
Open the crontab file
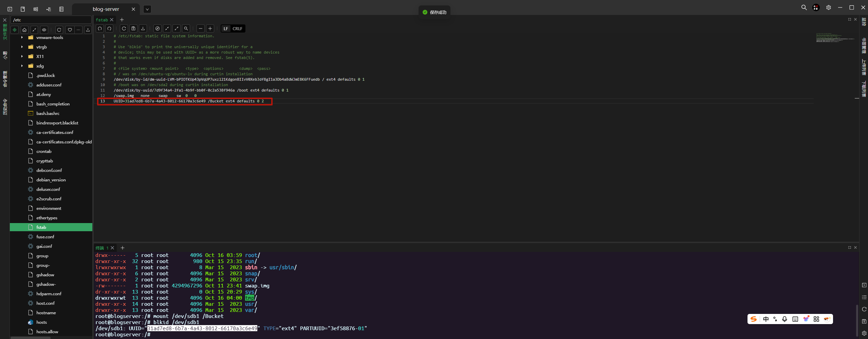[x=44, y=151]
